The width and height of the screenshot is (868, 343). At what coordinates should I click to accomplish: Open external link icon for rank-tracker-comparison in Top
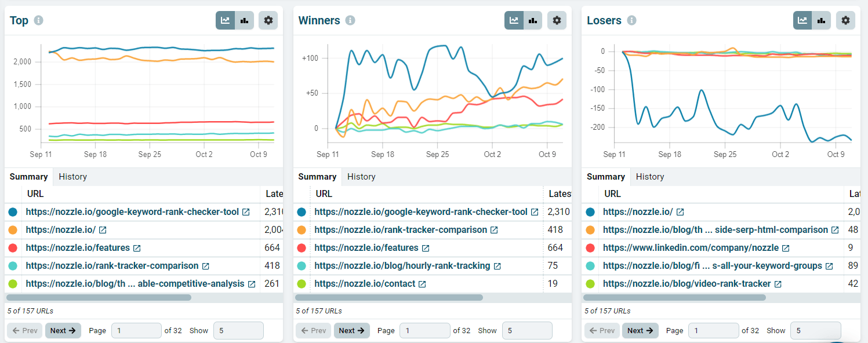click(206, 266)
